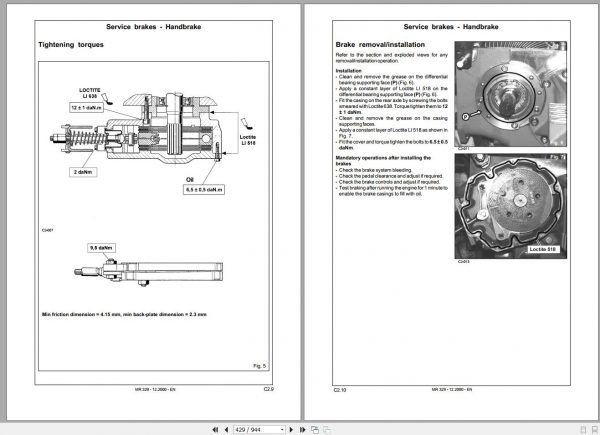Click the greyed next view icon
This screenshot has width=600, height=435.
pyautogui.click(x=327, y=430)
